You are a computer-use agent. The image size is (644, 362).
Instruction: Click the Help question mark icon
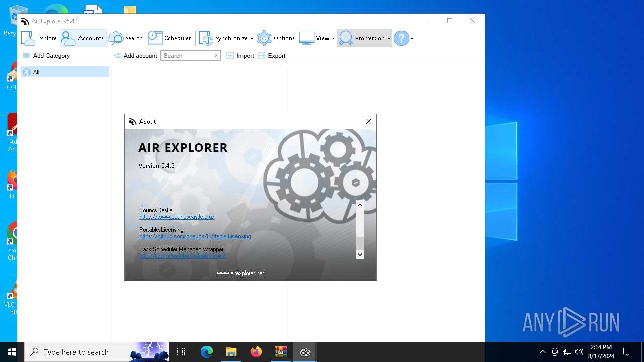401,38
